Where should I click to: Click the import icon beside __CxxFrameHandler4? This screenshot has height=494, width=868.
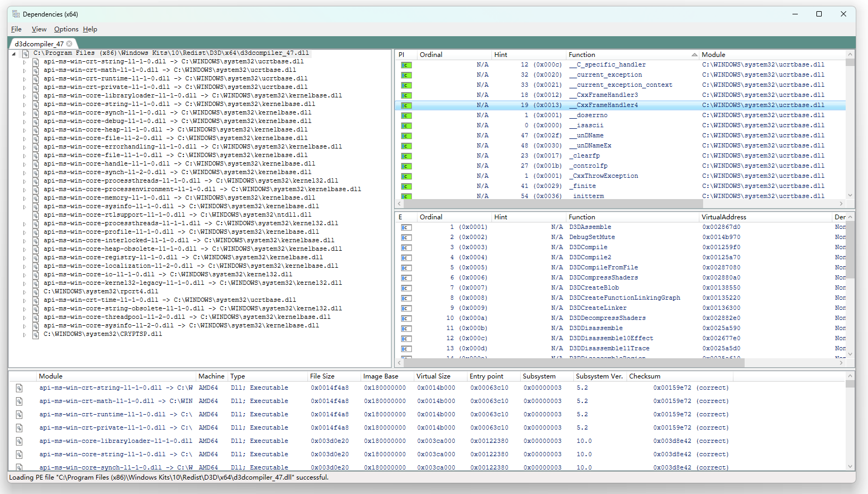406,105
